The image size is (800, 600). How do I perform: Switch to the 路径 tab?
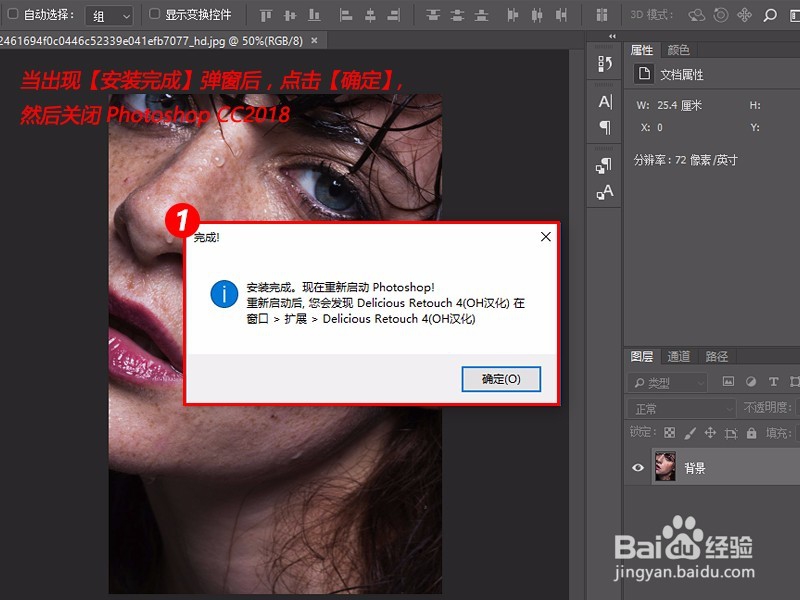(x=716, y=356)
